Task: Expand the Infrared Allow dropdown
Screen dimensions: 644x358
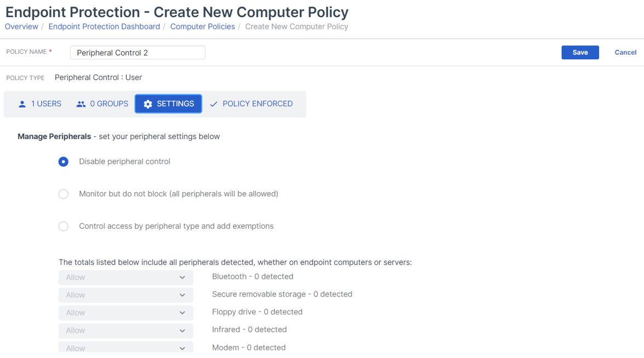Action: pos(126,330)
